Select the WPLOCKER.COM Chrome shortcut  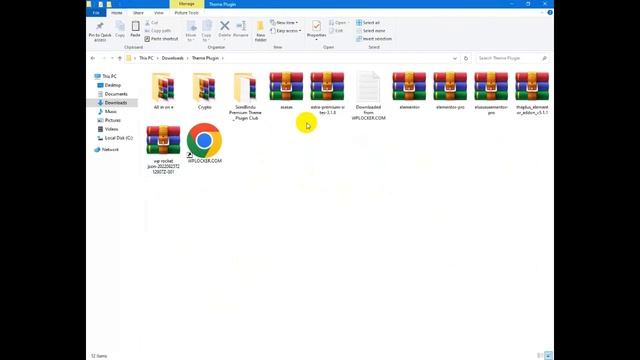pos(204,144)
